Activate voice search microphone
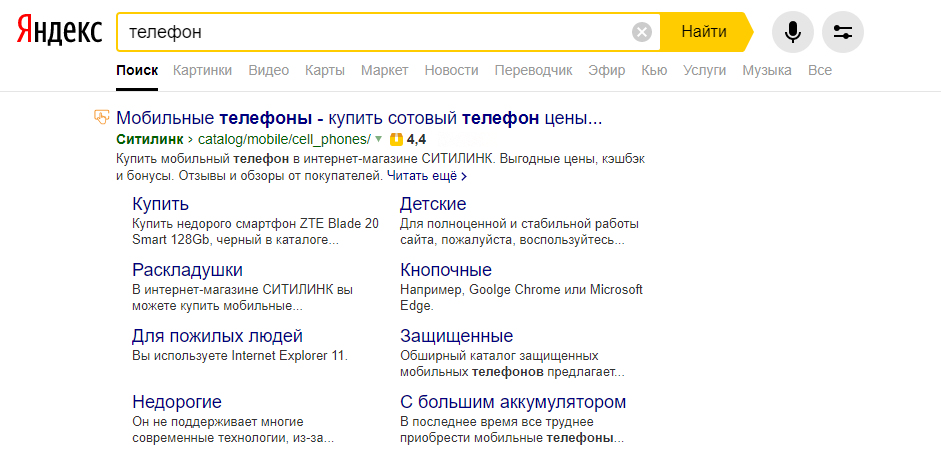Screen dimensions: 941x470 [x=792, y=32]
